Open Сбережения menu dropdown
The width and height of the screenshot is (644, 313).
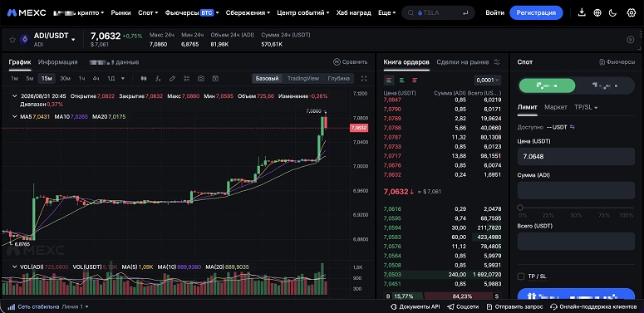pos(248,12)
